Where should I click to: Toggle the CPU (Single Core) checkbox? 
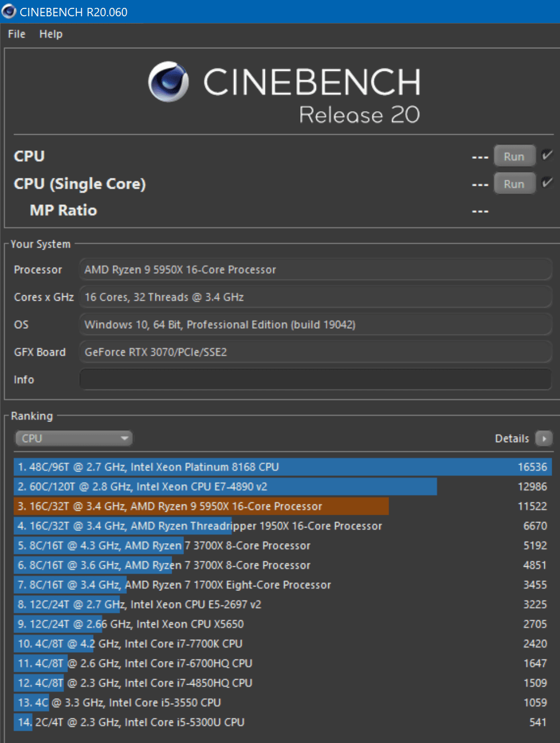[x=547, y=183]
